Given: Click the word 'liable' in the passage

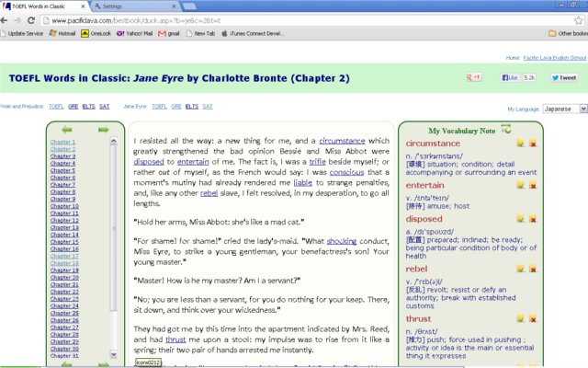Looking at the screenshot, I should (302, 183).
